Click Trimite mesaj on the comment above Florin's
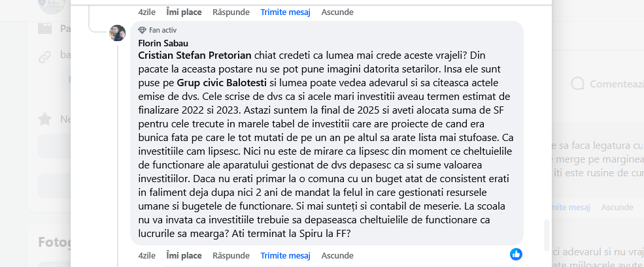644x267 pixels. [285, 12]
